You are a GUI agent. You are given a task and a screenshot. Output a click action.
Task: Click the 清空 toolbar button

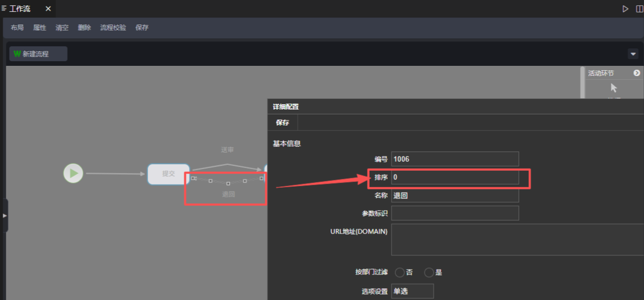click(x=62, y=28)
